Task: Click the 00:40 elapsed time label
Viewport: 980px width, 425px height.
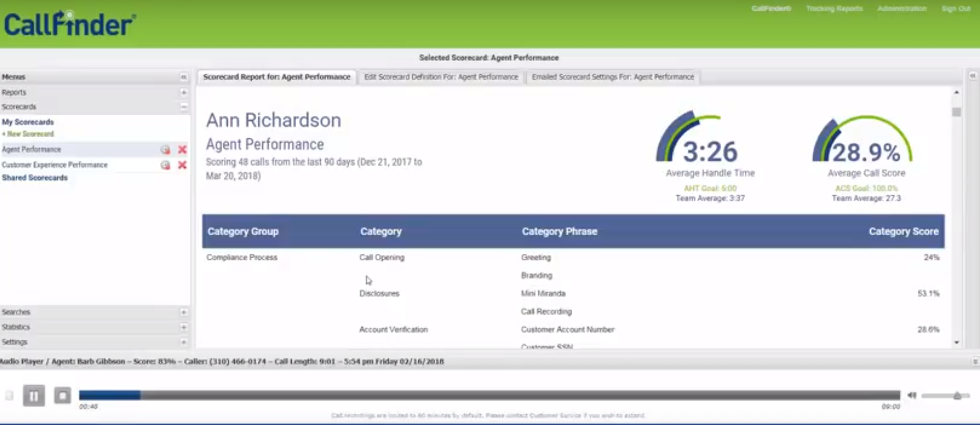Action: point(88,407)
